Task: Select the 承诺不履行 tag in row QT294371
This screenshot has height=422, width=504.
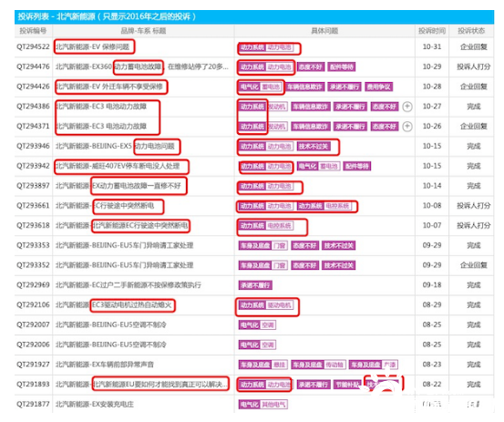Action: [350, 127]
